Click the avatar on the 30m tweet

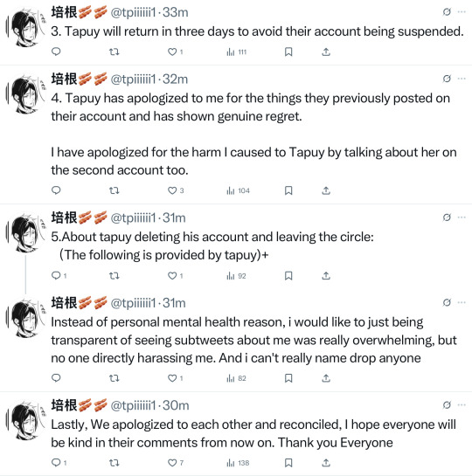[25, 419]
